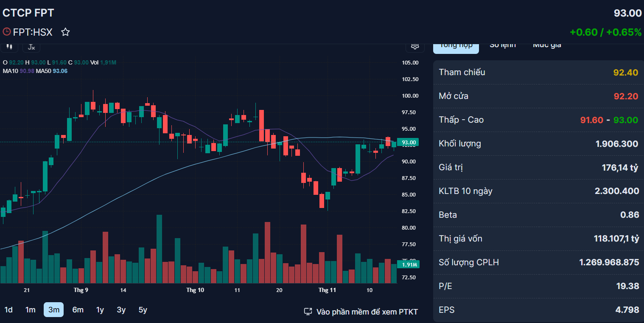Switch chart to 3y range

tap(121, 310)
